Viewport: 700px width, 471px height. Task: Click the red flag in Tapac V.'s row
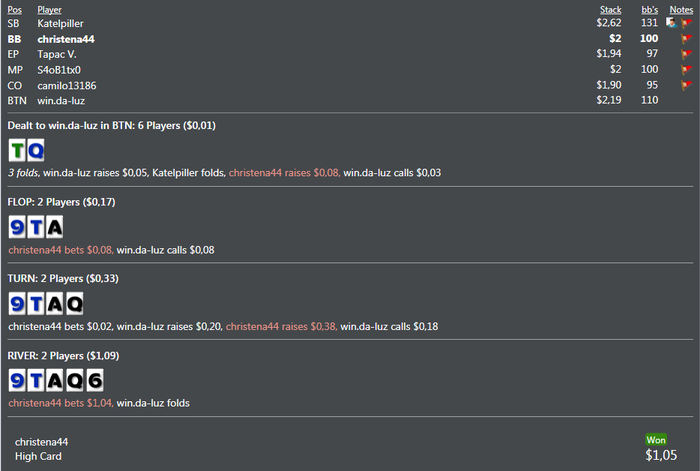tap(687, 55)
